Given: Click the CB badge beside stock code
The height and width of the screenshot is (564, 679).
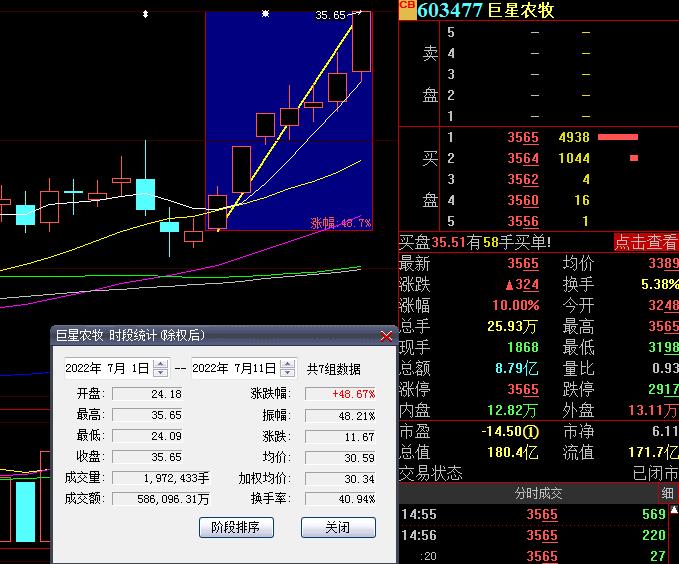Looking at the screenshot, I should pos(406,7).
